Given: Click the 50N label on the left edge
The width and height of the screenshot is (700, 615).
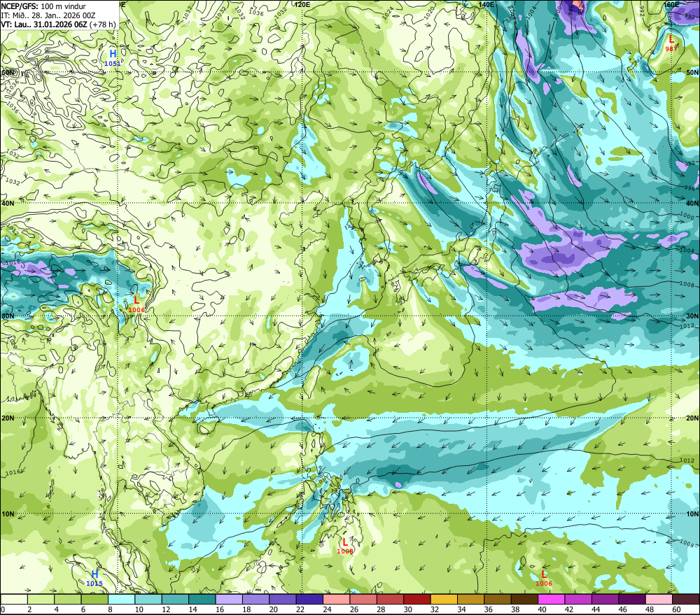Looking at the screenshot, I should (8, 72).
